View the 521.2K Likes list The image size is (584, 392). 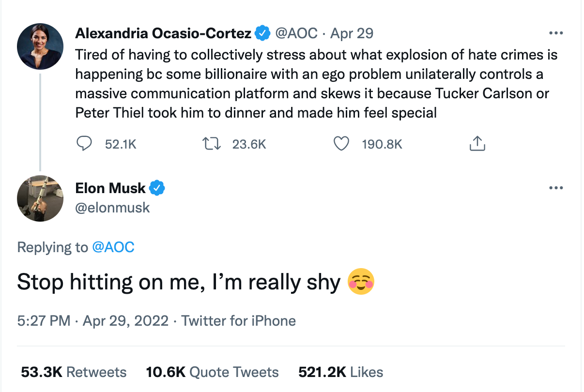tap(340, 372)
